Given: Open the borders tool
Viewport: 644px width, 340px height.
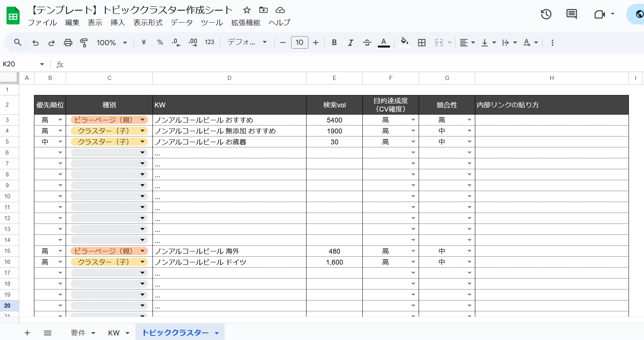Looking at the screenshot, I should [422, 43].
